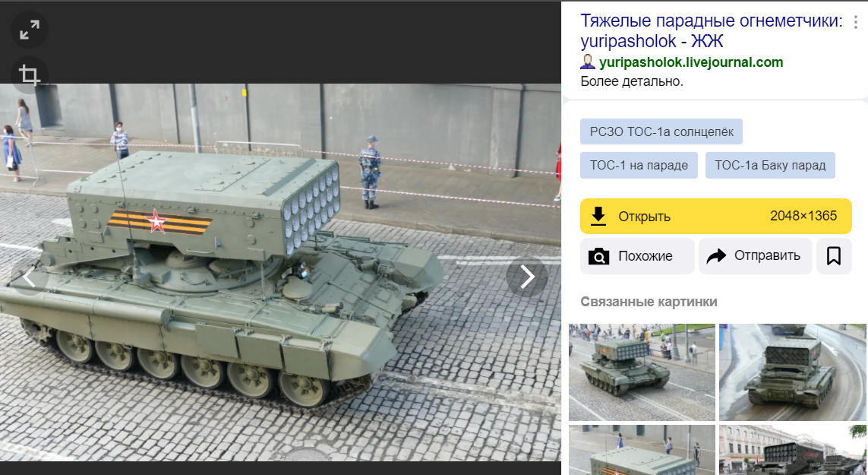Select the РСЗО ТОС-1а солнцепёк tag
This screenshot has height=475, width=868.
(661, 132)
